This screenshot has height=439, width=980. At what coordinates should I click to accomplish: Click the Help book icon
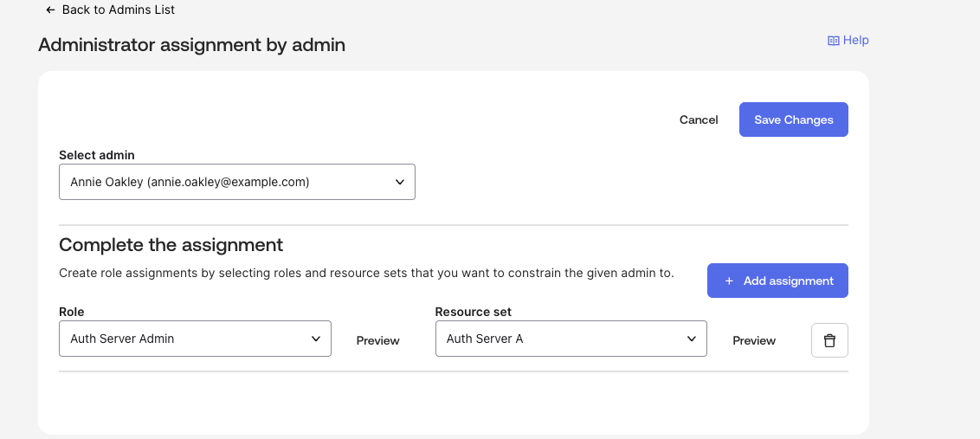[833, 41]
